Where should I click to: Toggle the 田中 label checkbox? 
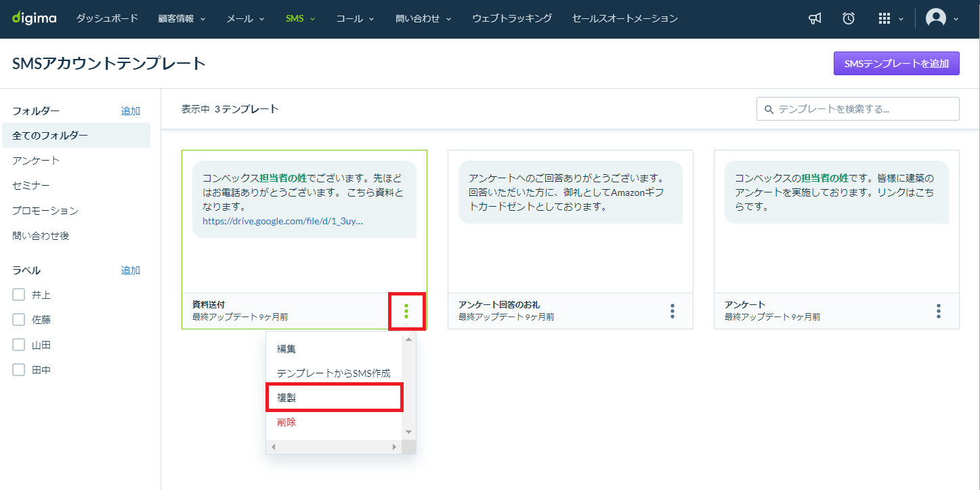pos(19,370)
